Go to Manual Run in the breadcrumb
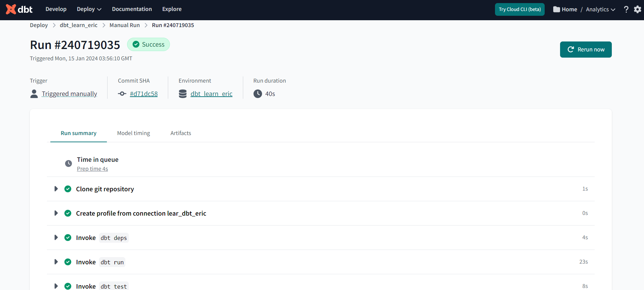This screenshot has width=644, height=290. tap(125, 25)
